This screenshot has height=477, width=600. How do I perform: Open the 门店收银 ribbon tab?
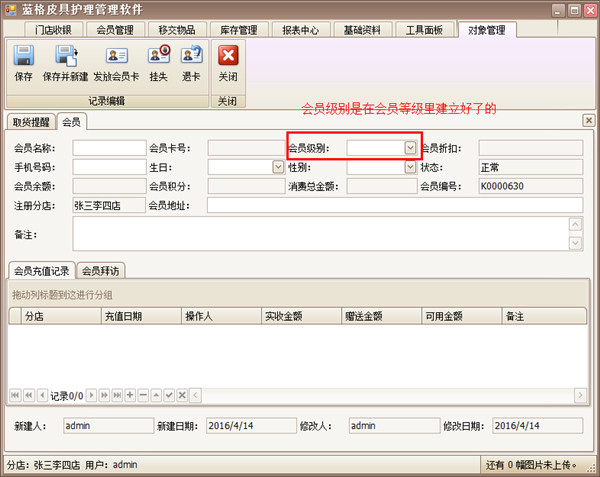point(53,30)
